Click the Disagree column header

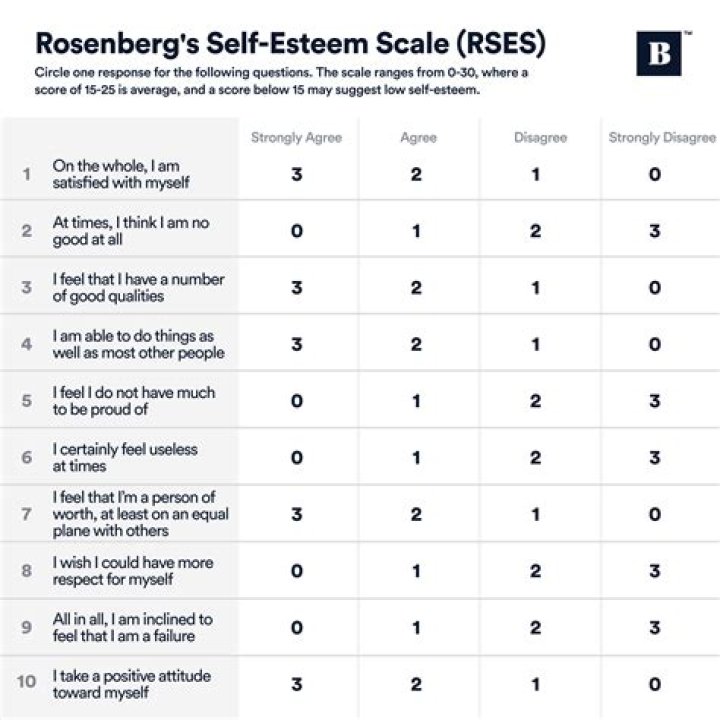pyautogui.click(x=540, y=138)
